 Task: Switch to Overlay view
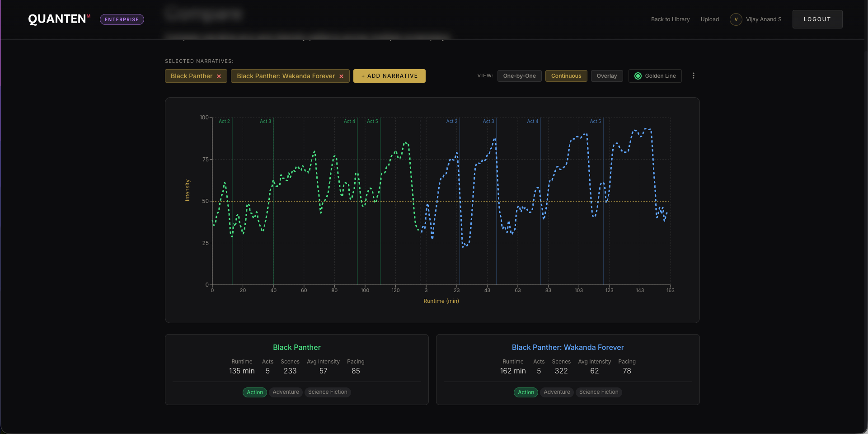(x=606, y=76)
